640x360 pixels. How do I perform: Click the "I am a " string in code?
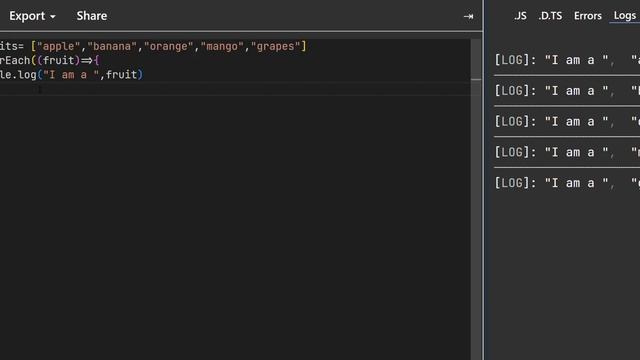(71, 75)
